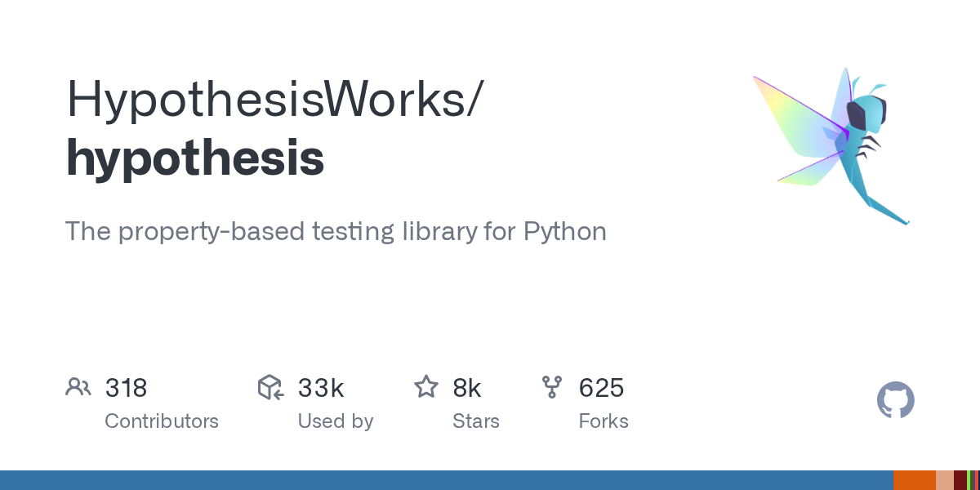Click the Stars label
This screenshot has width=980, height=490.
[x=475, y=421]
